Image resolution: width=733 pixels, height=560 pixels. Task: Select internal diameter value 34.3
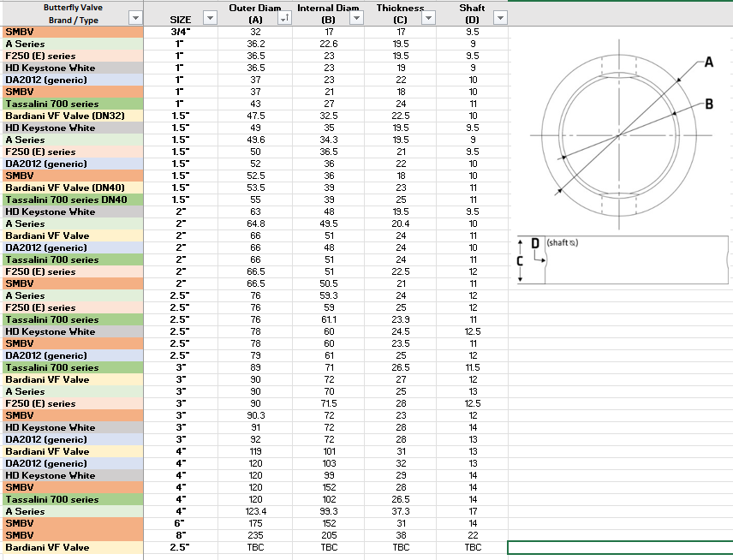tap(329, 140)
